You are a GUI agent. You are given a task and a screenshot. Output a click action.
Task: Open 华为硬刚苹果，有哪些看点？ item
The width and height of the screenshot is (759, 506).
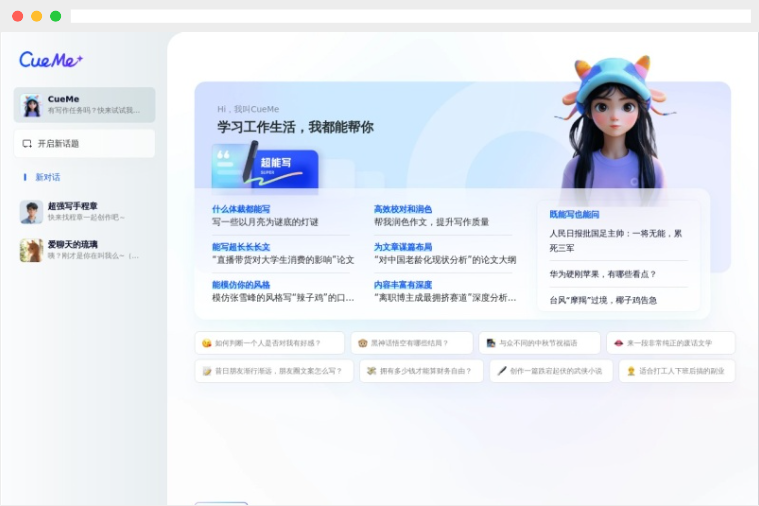click(603, 274)
